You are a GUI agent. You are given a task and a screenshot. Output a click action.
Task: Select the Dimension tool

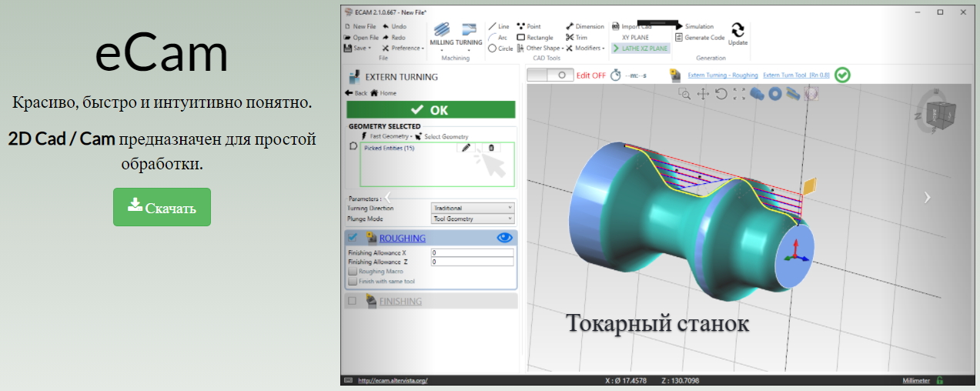(585, 26)
